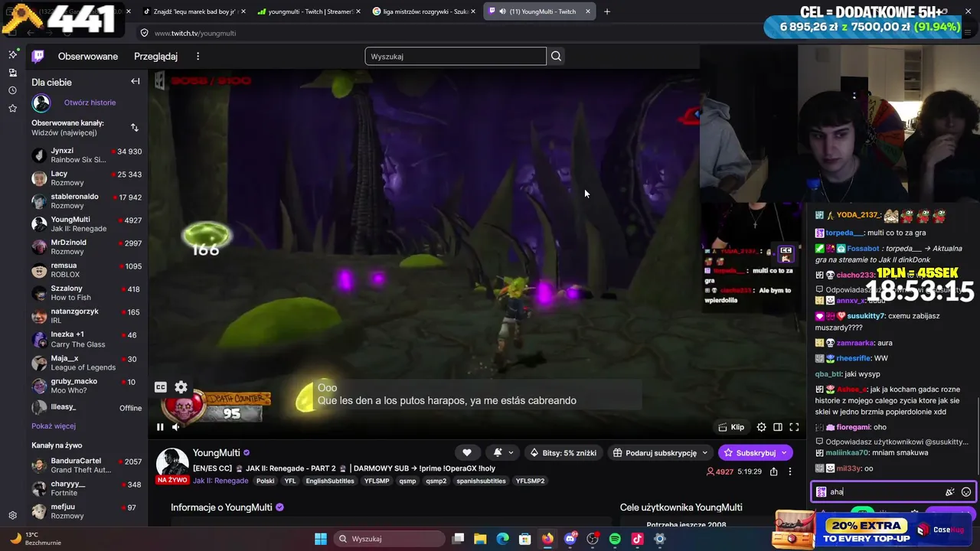Click the shield icon in the address bar
The image size is (980, 551).
[144, 33]
